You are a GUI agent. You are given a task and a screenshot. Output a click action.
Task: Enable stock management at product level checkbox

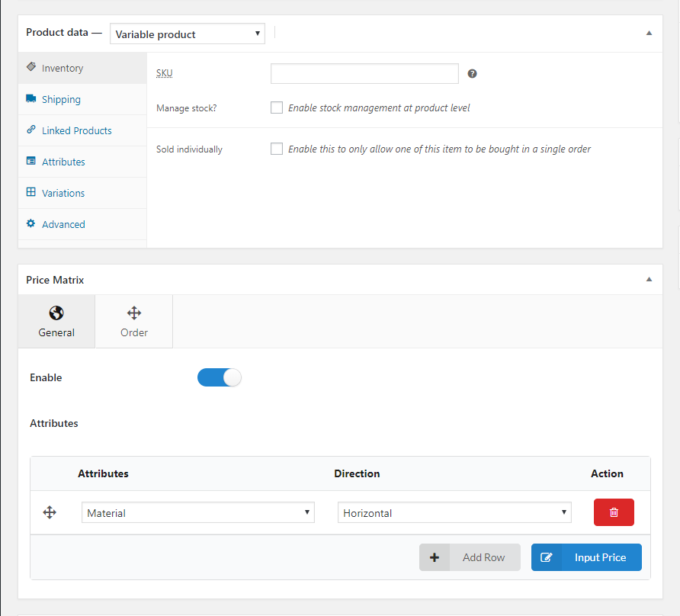click(277, 107)
